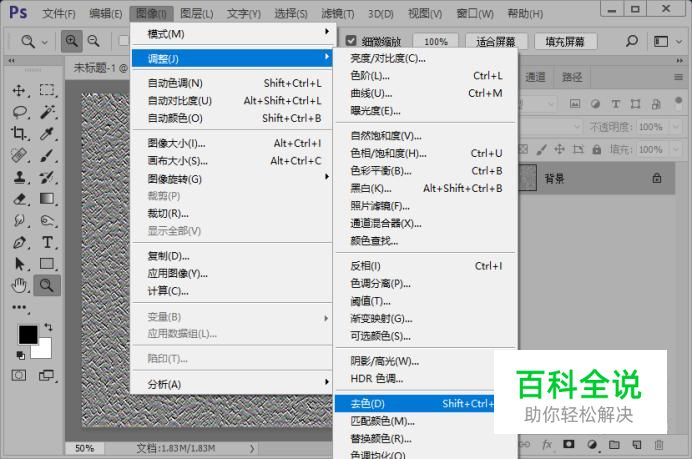Image resolution: width=692 pixels, height=459 pixels.
Task: Create a new group folder icon
Action: coord(614,444)
